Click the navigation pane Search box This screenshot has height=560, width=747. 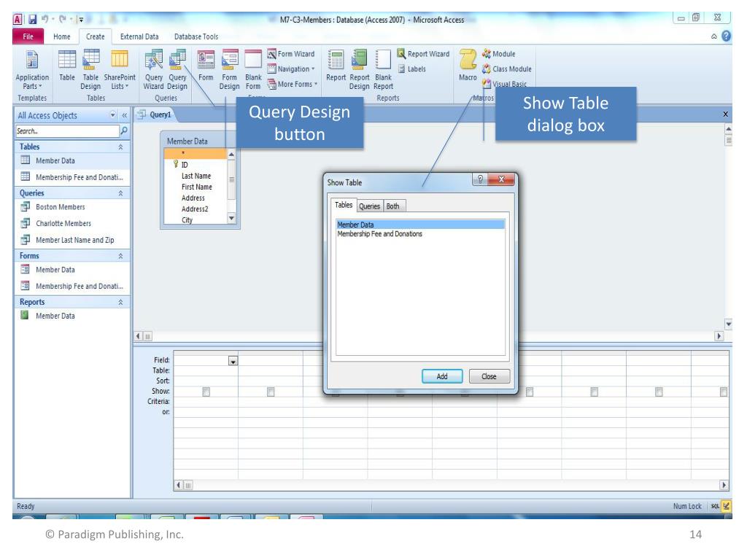pos(67,131)
